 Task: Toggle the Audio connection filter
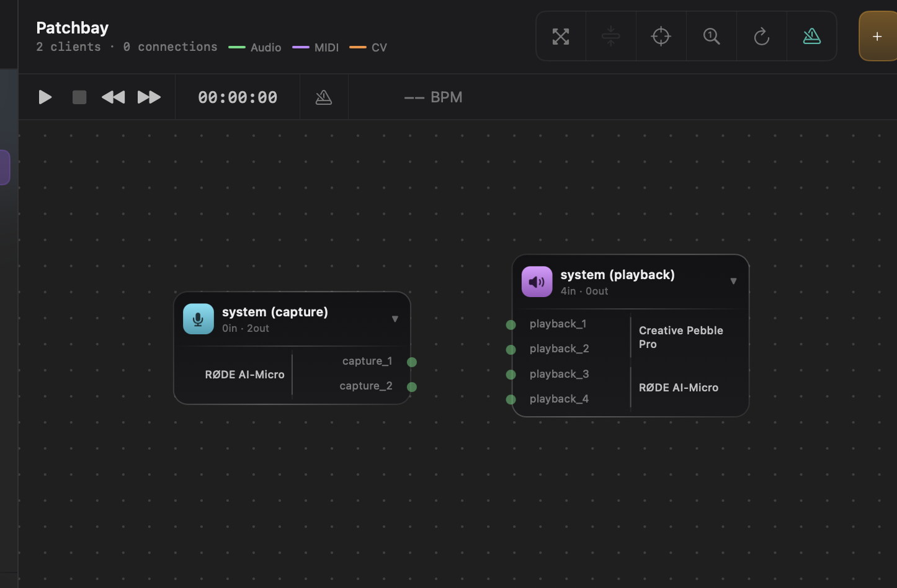pyautogui.click(x=254, y=47)
